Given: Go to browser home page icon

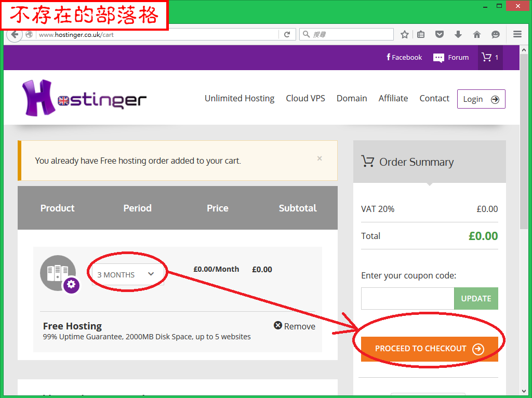Looking at the screenshot, I should click(477, 34).
